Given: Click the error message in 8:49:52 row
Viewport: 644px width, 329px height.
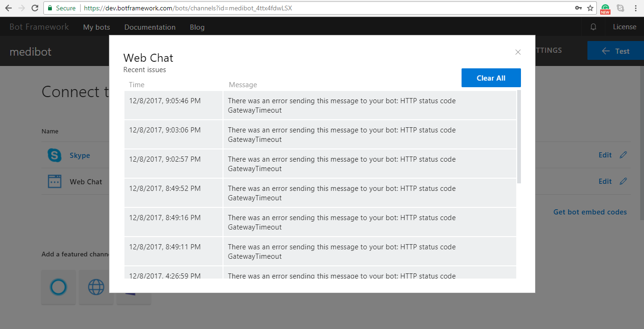Looking at the screenshot, I should 370,193.
